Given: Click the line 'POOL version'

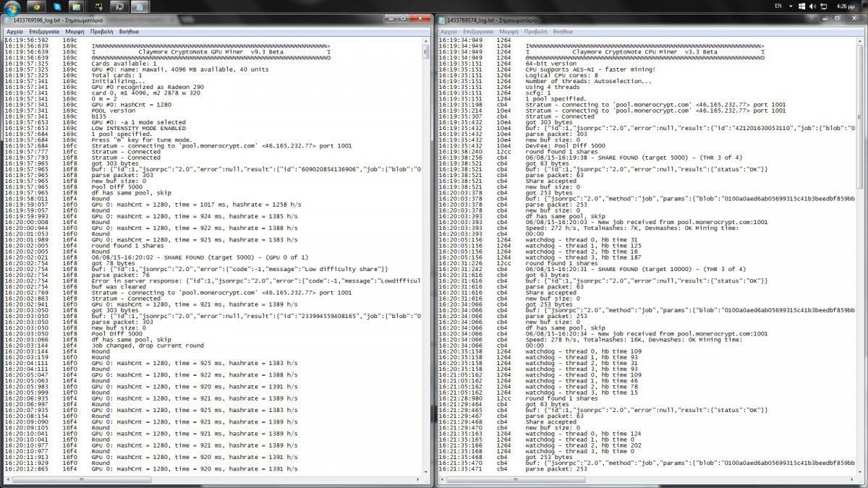Looking at the screenshot, I should click(114, 111).
